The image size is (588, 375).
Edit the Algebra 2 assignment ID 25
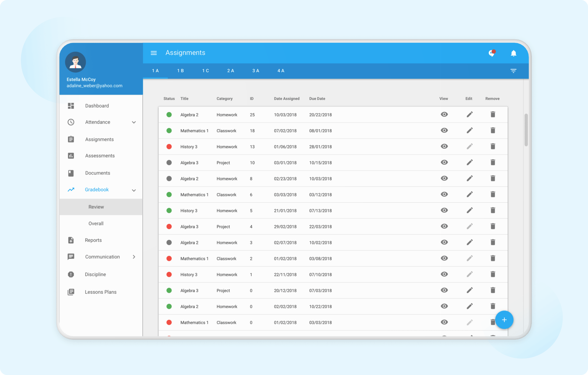click(469, 114)
